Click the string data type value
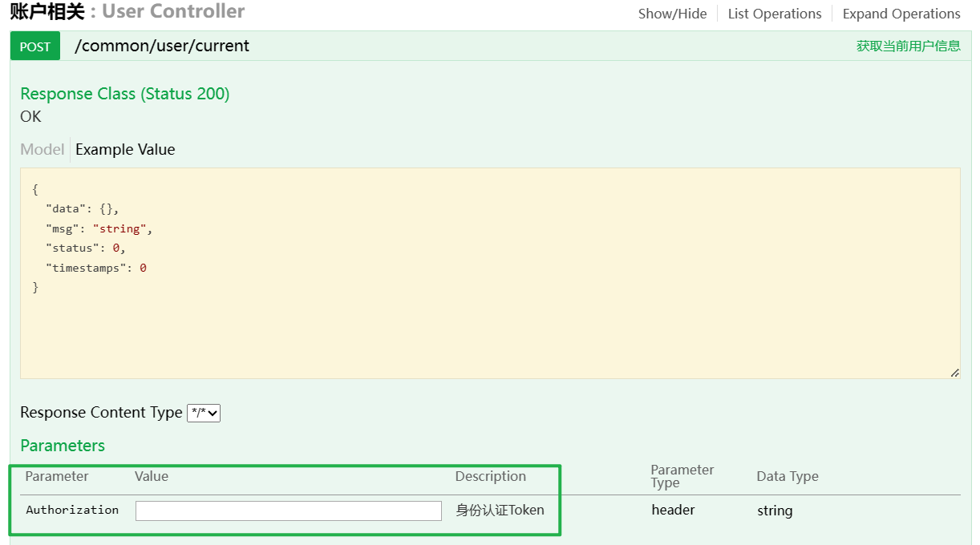Image resolution: width=980 pixels, height=545 pixels. (774, 511)
